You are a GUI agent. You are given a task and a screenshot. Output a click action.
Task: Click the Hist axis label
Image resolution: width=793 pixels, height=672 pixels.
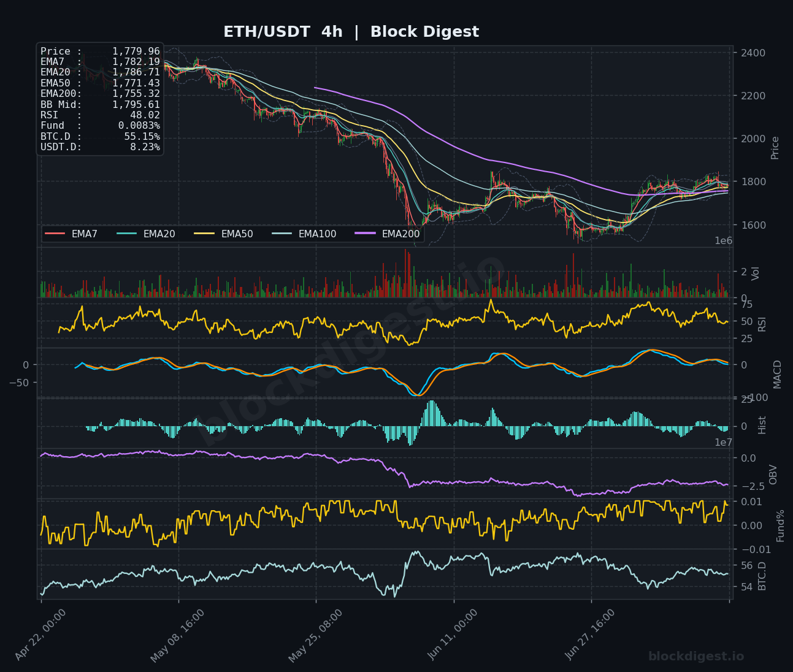click(x=762, y=424)
